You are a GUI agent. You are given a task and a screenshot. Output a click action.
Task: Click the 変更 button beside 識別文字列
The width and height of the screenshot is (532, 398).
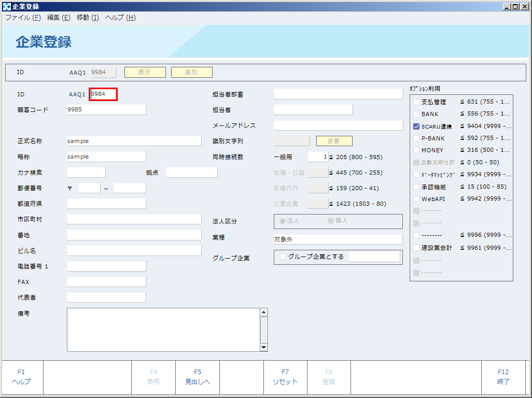pos(334,141)
